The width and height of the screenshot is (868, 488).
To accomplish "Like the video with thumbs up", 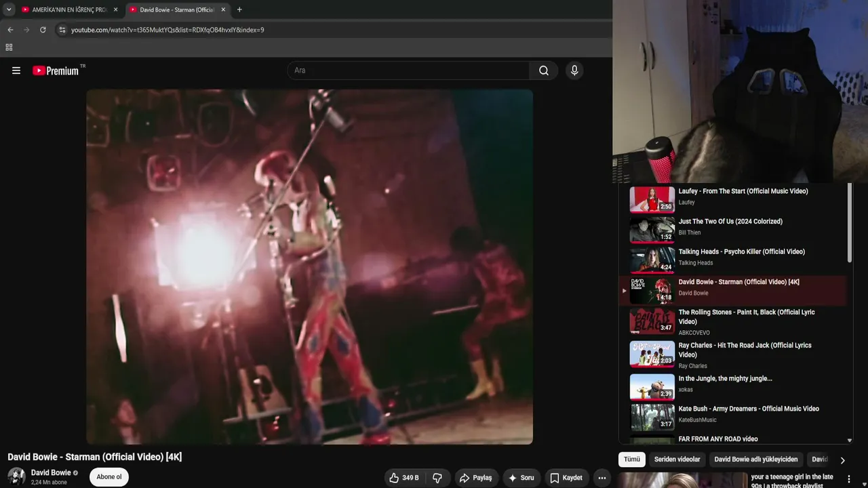I will point(403,478).
